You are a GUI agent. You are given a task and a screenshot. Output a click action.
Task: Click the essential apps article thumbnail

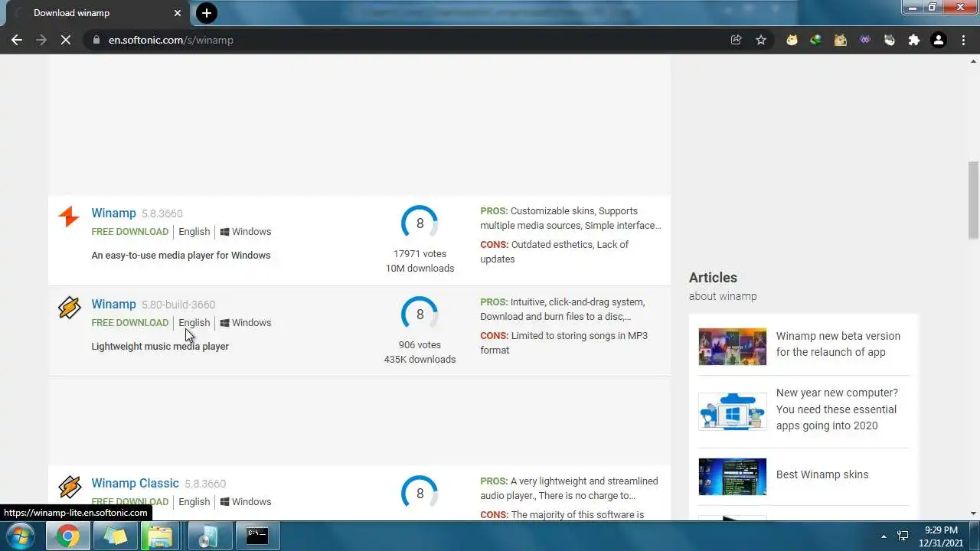pos(732,412)
